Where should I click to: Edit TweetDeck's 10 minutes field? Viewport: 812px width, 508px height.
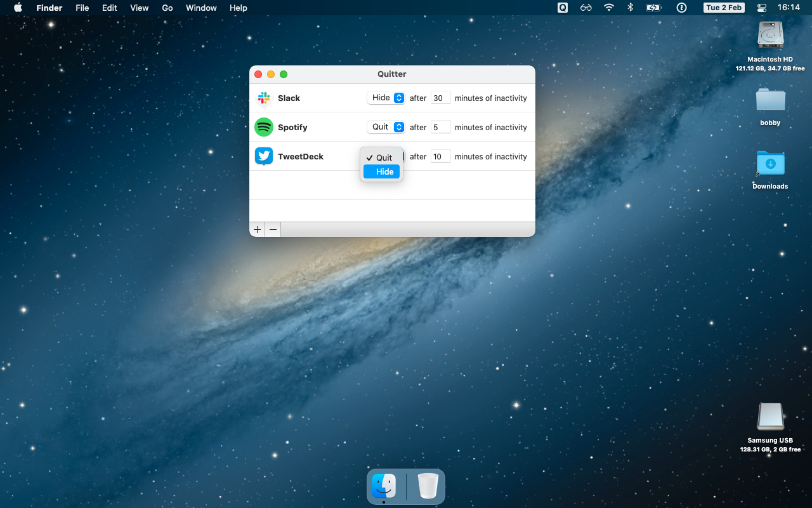441,156
